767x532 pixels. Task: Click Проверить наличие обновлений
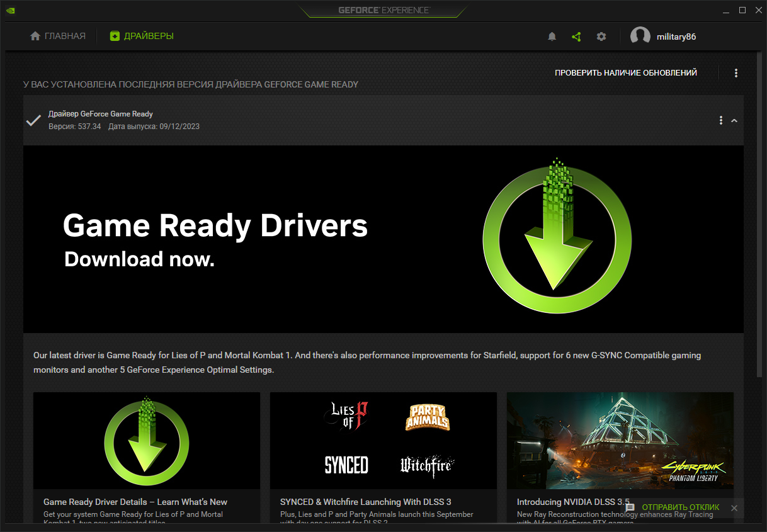point(626,73)
